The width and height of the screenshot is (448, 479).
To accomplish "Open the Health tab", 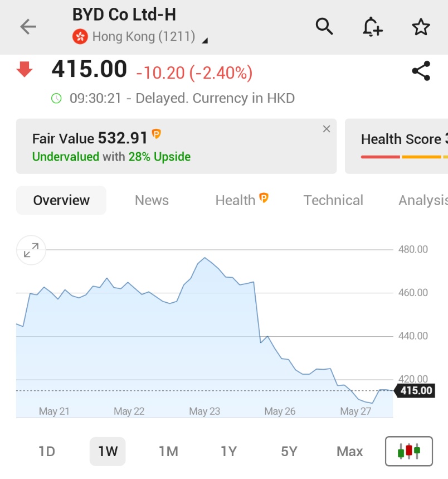I will pyautogui.click(x=241, y=200).
